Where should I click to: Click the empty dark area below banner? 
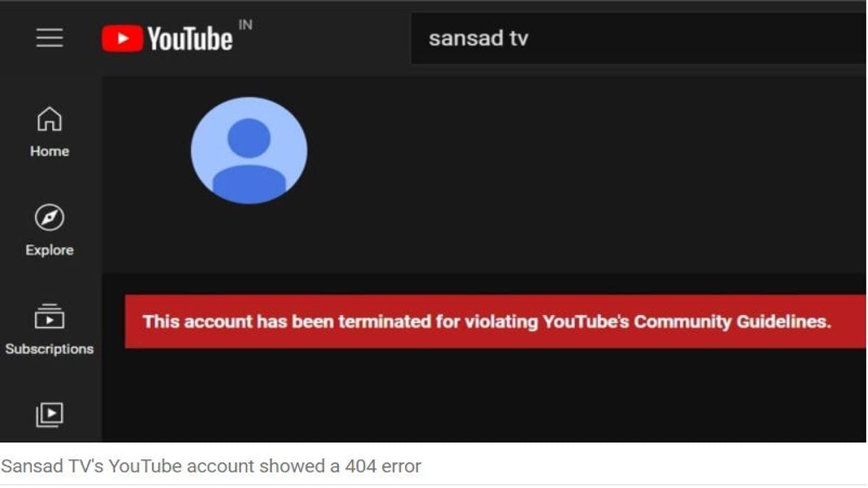coord(484,395)
